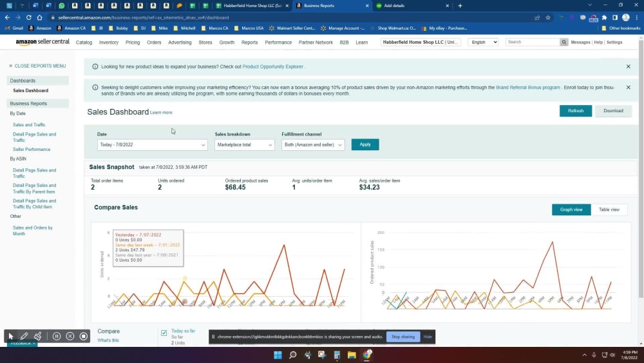Open Windows taskbar search
This screenshot has width=644, height=363.
pyautogui.click(x=292, y=355)
